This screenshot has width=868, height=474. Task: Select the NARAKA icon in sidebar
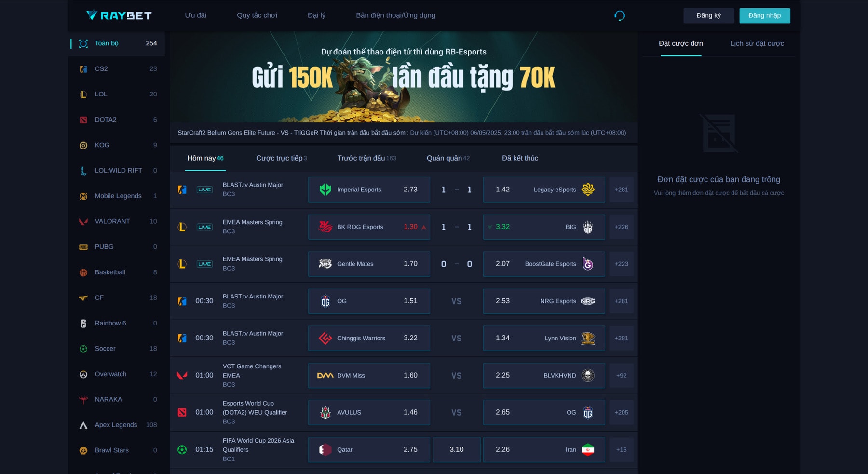pyautogui.click(x=83, y=400)
